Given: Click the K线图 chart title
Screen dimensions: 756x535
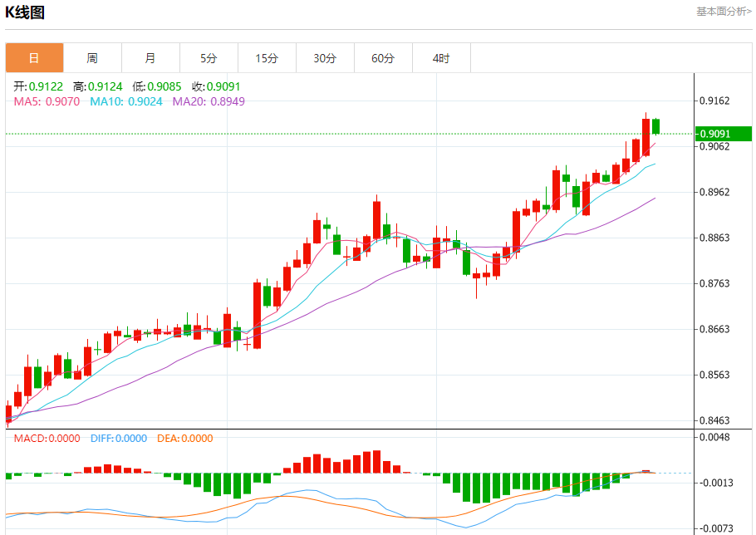Looking at the screenshot, I should [25, 12].
